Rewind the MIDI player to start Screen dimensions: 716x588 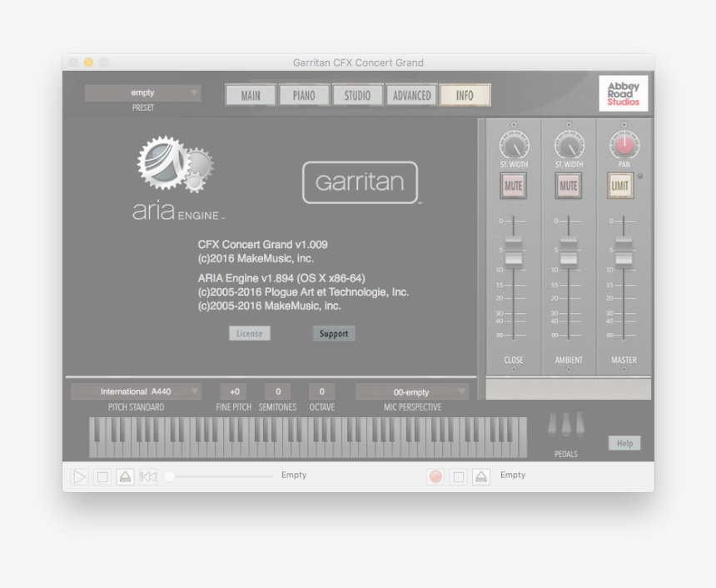coord(148,477)
